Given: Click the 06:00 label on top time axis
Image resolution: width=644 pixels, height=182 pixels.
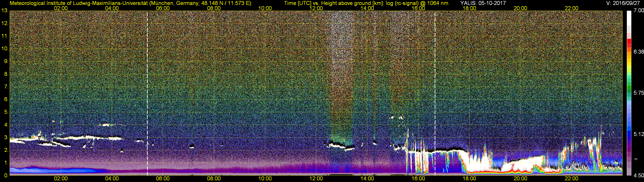Looking at the screenshot, I should [163, 8].
